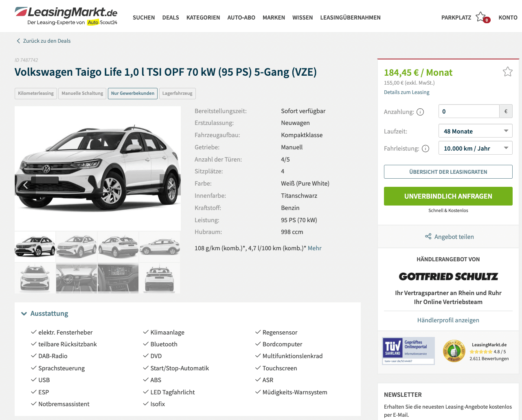Click the Kilometerleasing tag

[36, 94]
